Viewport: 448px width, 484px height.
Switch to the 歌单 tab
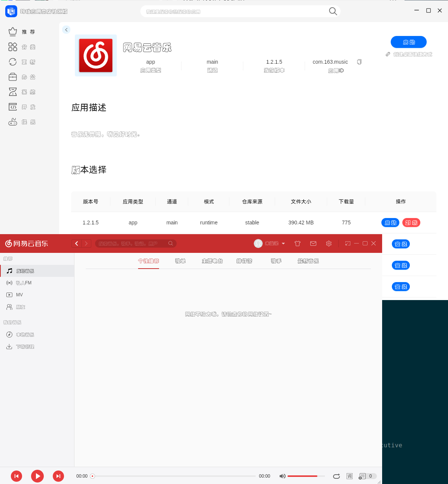click(180, 261)
